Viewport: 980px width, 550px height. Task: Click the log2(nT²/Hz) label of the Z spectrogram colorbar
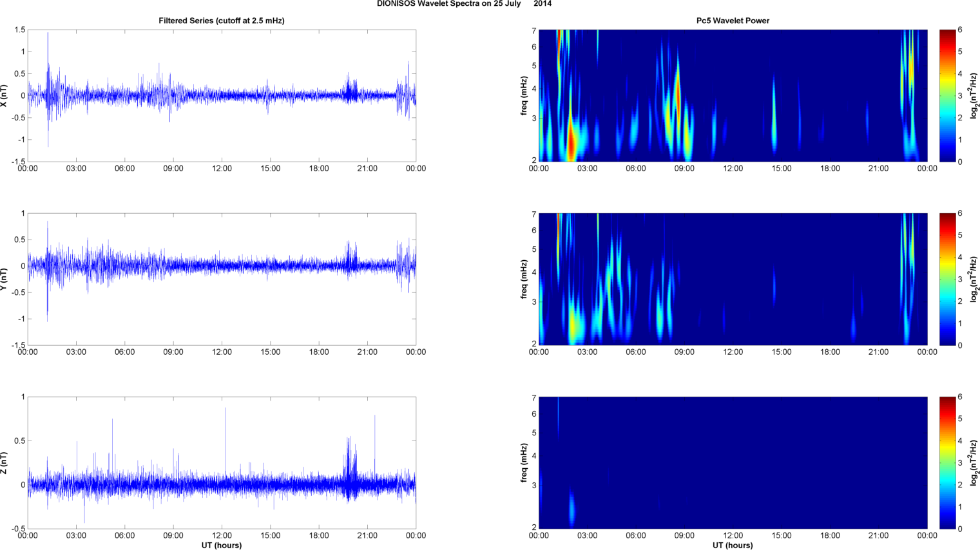click(974, 462)
